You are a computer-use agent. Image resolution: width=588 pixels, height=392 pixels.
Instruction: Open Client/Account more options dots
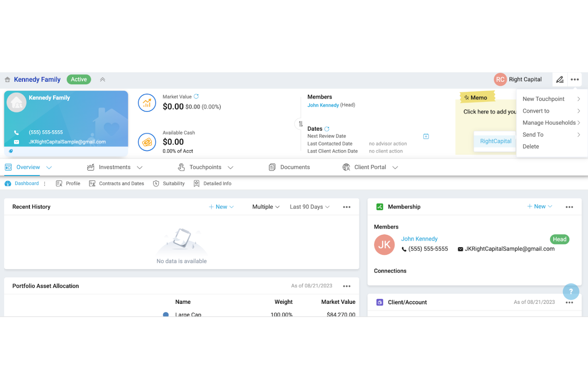pos(569,303)
